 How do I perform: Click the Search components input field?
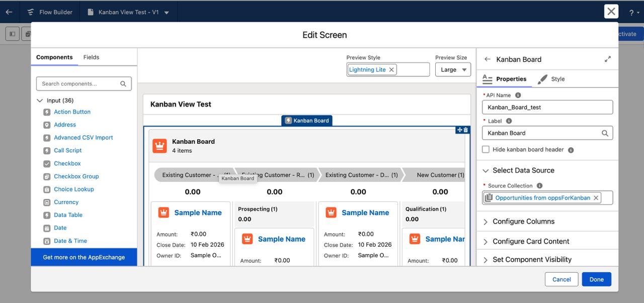coord(79,84)
